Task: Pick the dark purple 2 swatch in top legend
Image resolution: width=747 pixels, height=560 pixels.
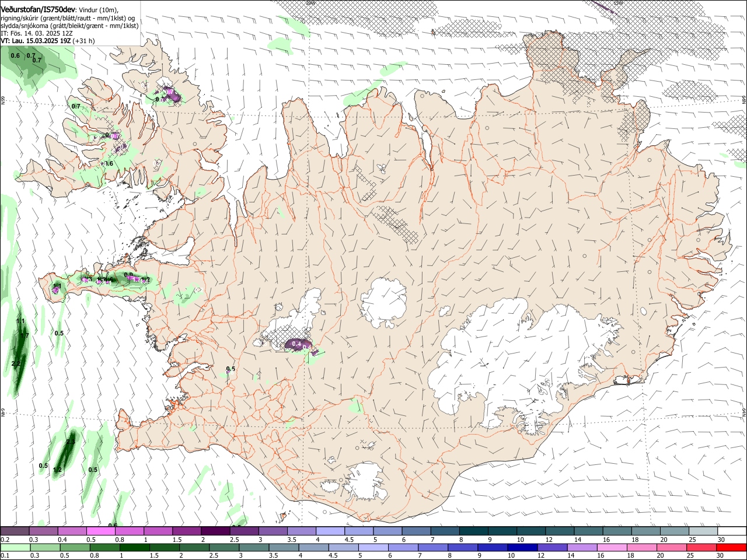Action: [215, 531]
